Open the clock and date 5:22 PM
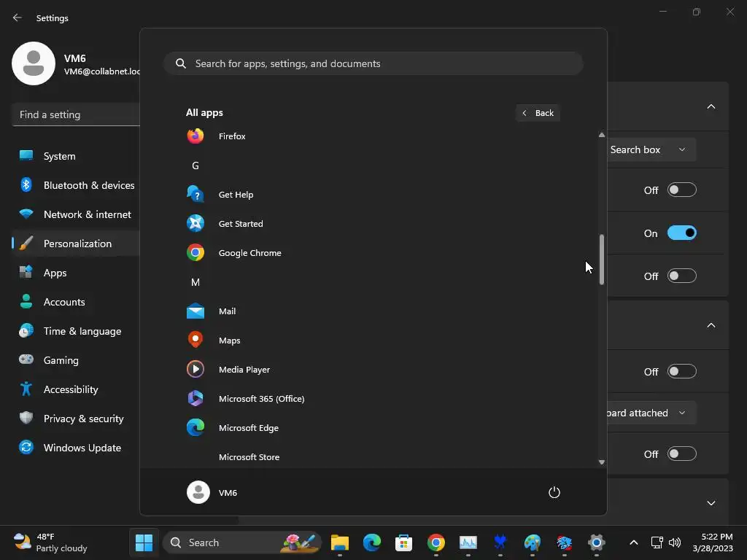This screenshot has height=560, width=747. (x=713, y=542)
